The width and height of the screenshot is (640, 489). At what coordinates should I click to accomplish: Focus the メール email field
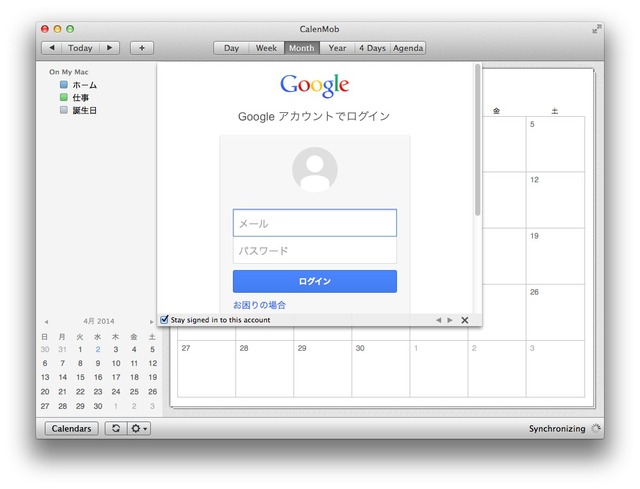[315, 223]
